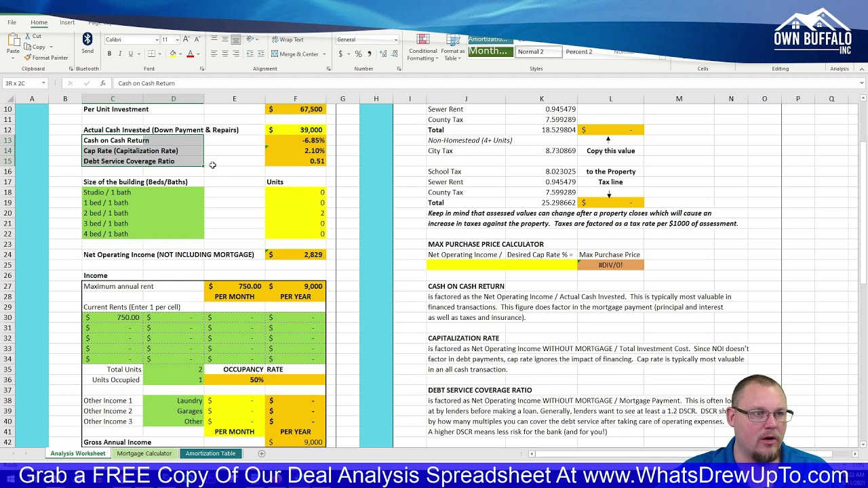Switch to the Home ribbon tab
This screenshot has height=488, width=868.
tap(39, 22)
